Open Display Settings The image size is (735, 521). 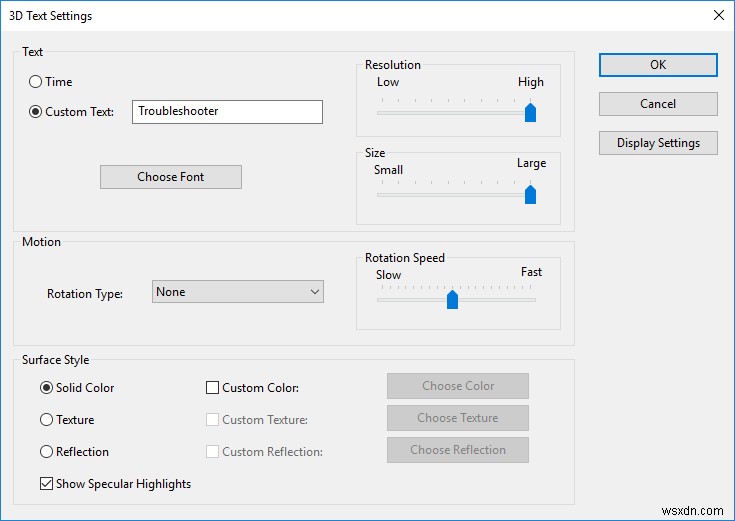point(658,143)
